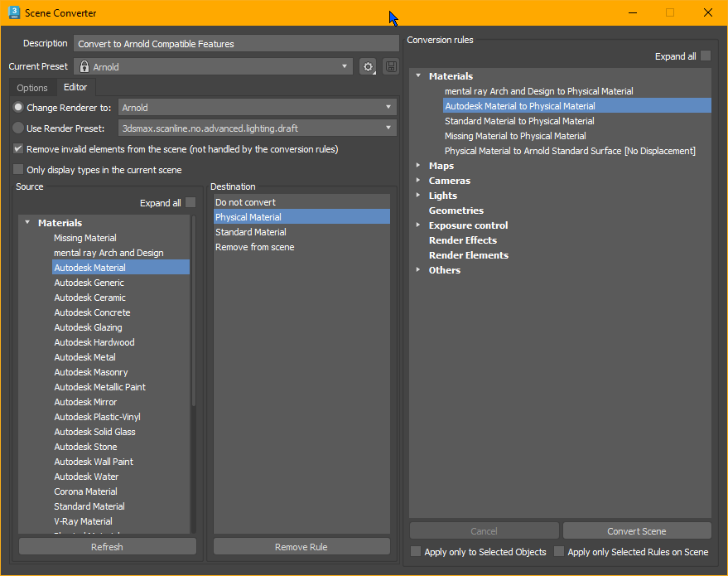Open the Current Preset Arnold dropdown
This screenshot has width=728, height=576.
coord(213,66)
